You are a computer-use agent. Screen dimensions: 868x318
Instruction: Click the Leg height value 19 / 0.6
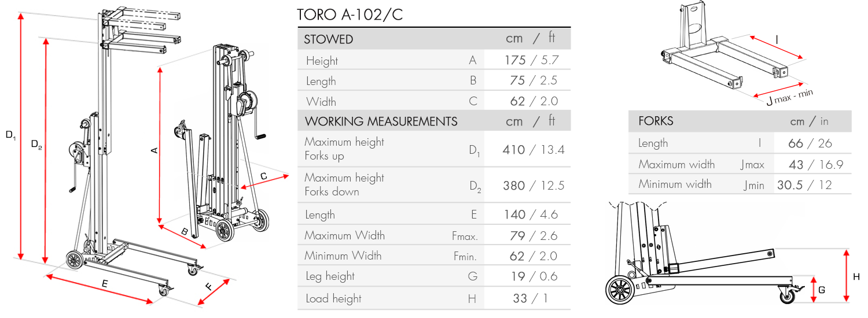[534, 276]
